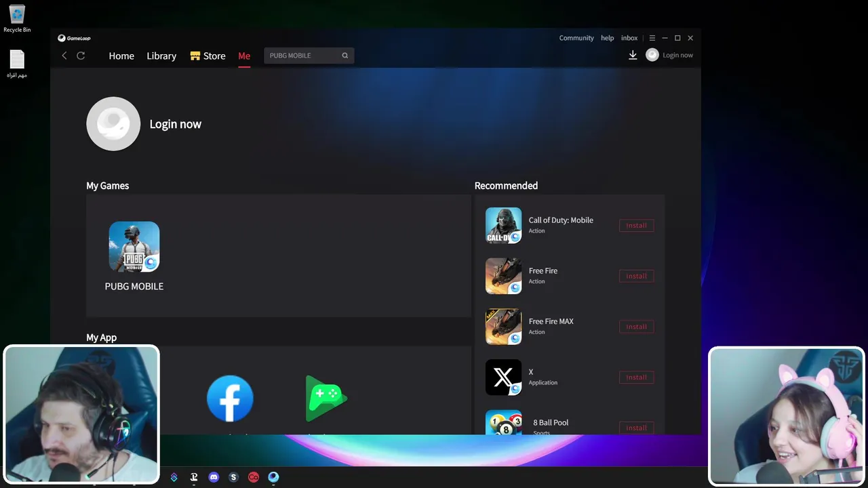Click the Free Fire game thumbnail
Image resolution: width=868 pixels, height=488 pixels.
pos(503,276)
